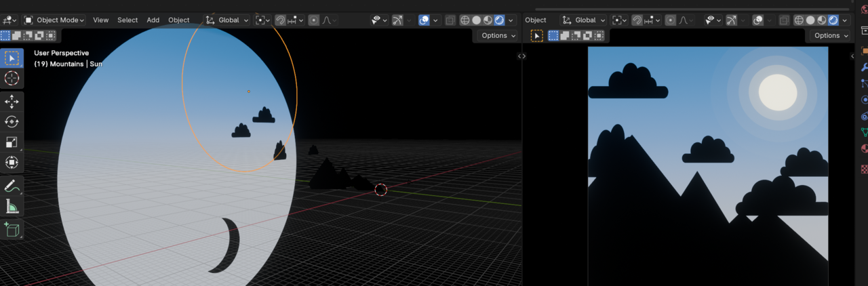The image size is (868, 286).
Task: Choose the Scale tool
Action: pyautogui.click(x=12, y=142)
